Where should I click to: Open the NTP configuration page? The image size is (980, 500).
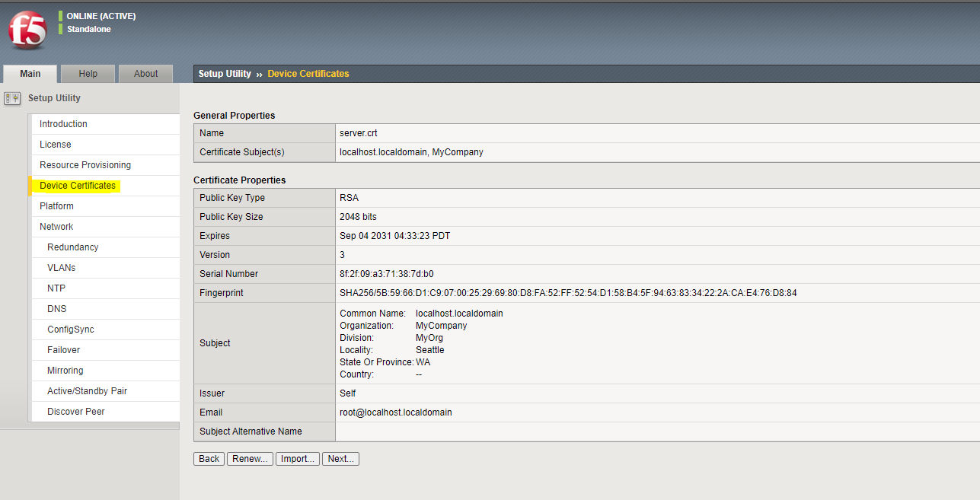54,288
